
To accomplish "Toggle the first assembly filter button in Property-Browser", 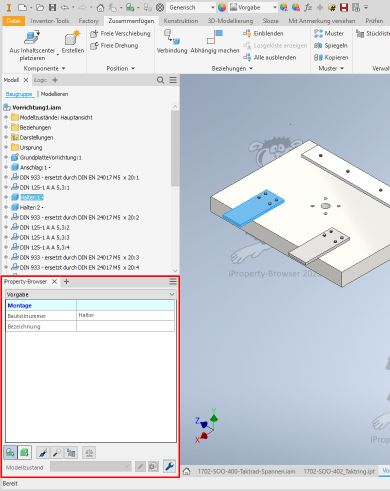I will coord(10,452).
